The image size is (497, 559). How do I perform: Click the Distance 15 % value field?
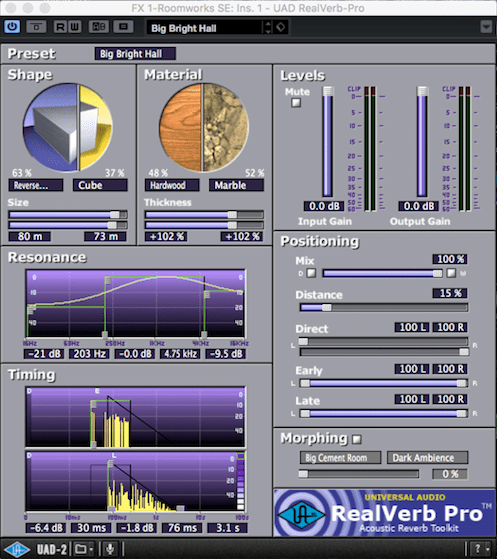450,293
